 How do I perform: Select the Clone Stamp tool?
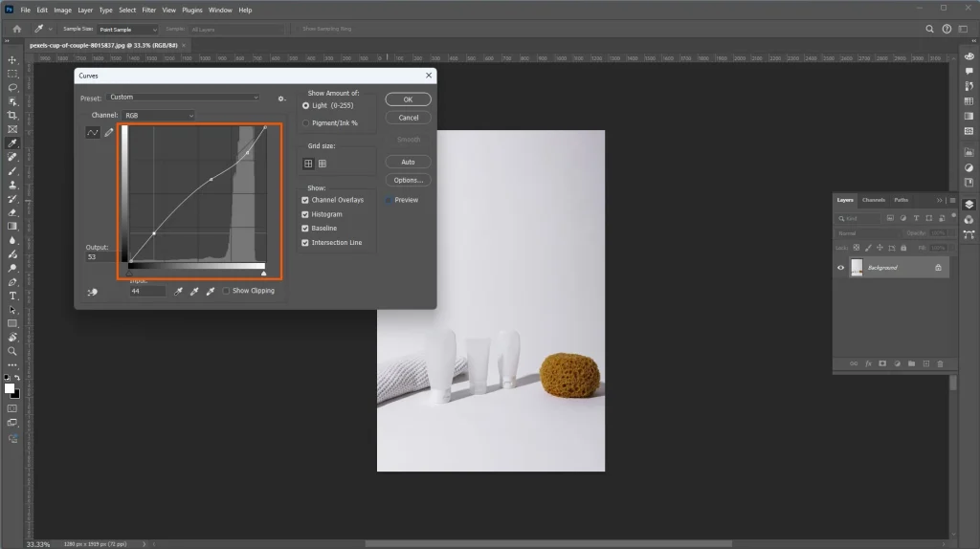(11, 185)
